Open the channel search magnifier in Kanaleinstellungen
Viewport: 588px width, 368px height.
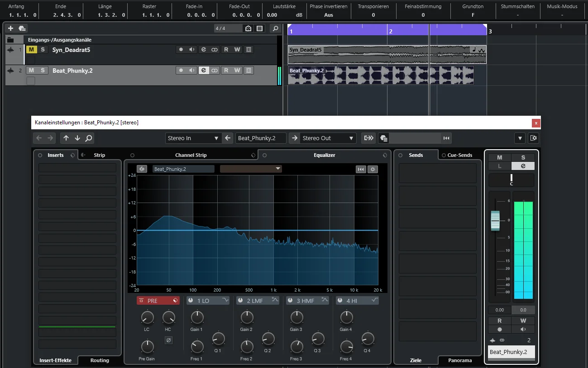click(x=89, y=138)
